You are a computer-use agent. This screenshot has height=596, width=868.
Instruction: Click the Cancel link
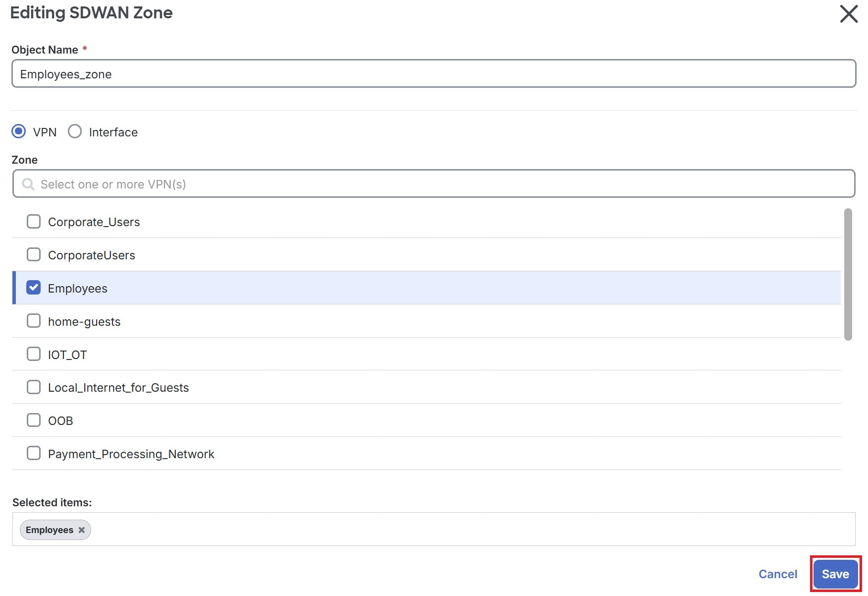778,574
